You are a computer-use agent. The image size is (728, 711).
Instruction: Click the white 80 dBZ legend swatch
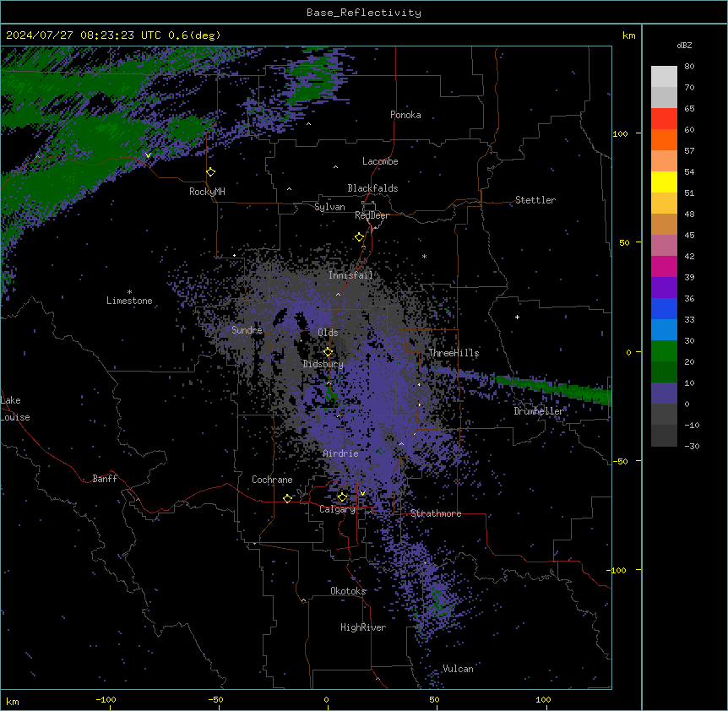click(x=664, y=77)
